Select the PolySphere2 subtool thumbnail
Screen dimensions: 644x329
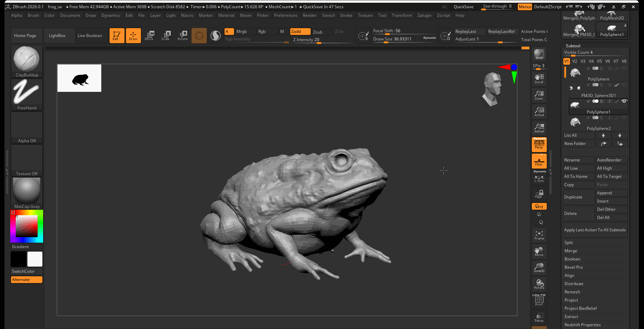[576, 122]
